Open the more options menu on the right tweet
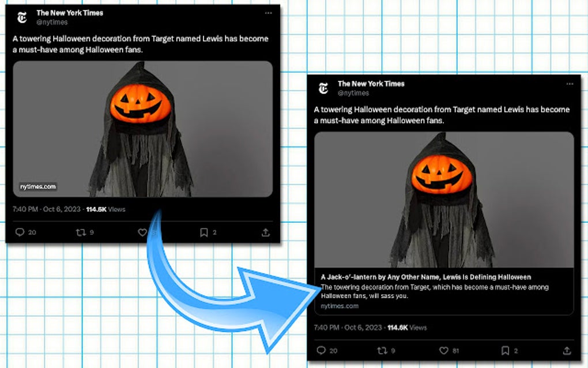Viewport: 588px width, 368px height. coord(570,83)
